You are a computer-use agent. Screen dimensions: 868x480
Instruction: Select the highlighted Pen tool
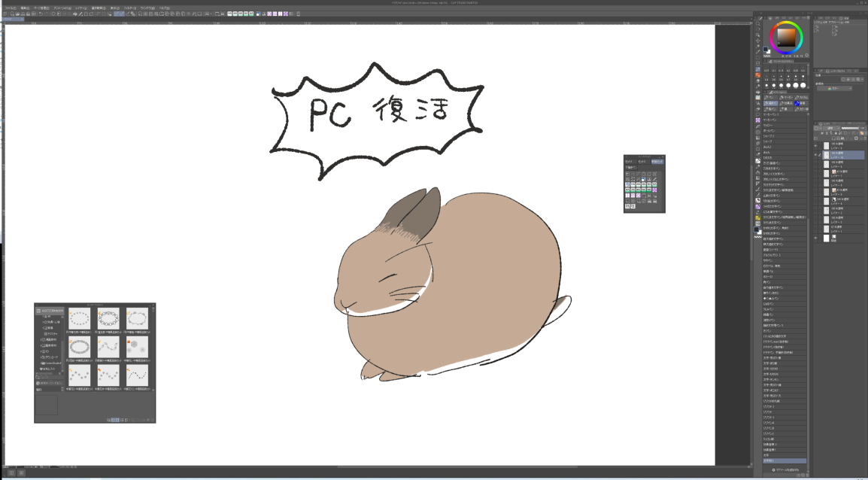click(x=758, y=69)
